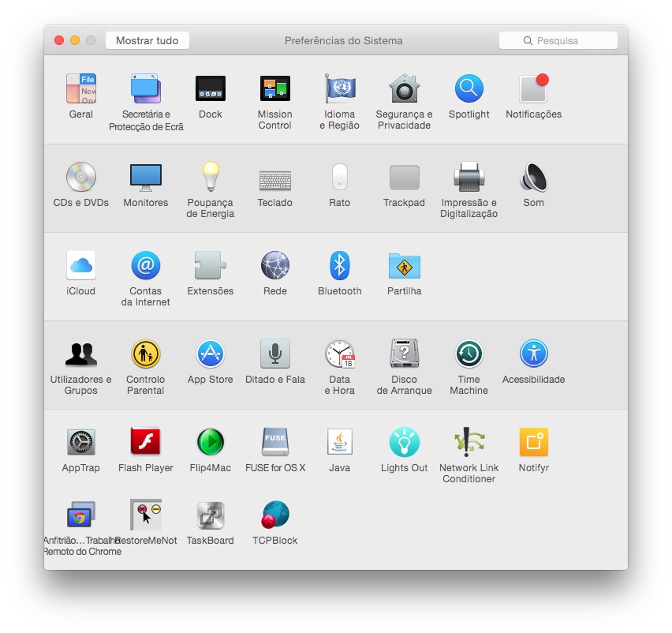Open Poupança de Energia settings
The width and height of the screenshot is (672, 633).
click(x=211, y=176)
